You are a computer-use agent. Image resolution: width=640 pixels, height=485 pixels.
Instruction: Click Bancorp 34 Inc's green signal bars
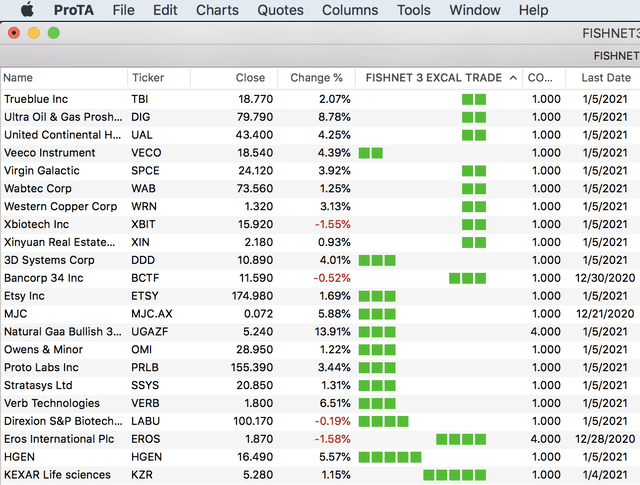pos(467,278)
